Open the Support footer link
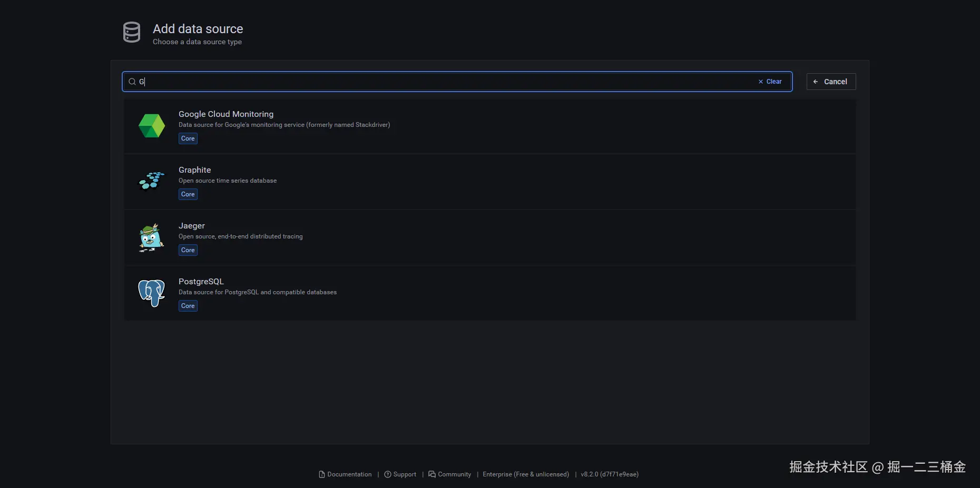Image resolution: width=980 pixels, height=488 pixels. click(400, 474)
